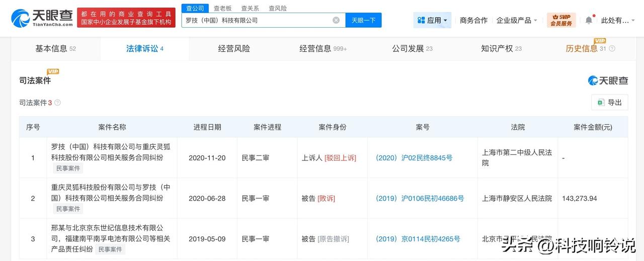This screenshot has height=261, width=644.
Task: Click the 民事案件 tag in row 1
Action: point(68,168)
